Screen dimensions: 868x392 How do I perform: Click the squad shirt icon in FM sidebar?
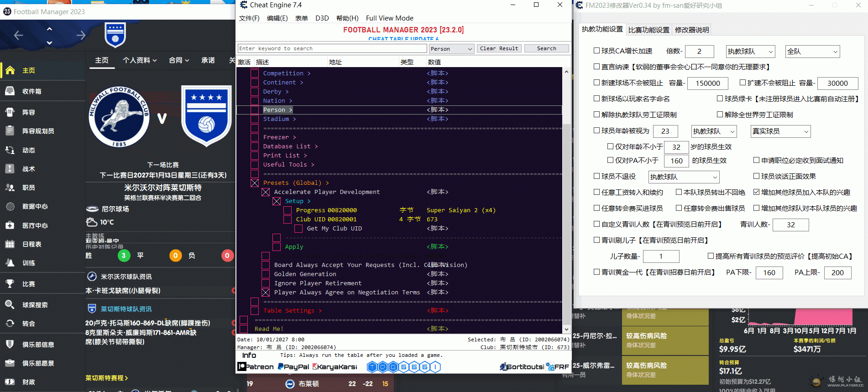tap(10, 112)
